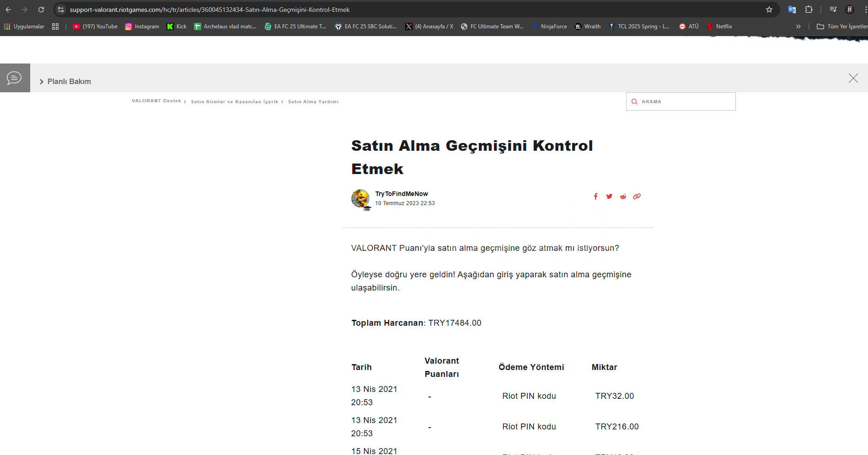Click the Google Translate icon

click(792, 10)
